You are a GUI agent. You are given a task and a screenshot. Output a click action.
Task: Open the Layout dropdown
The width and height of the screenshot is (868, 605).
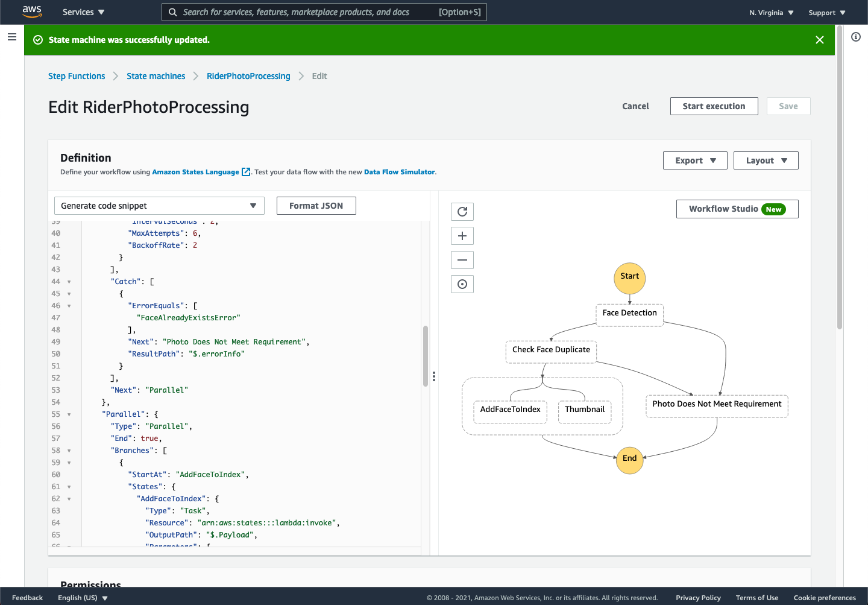coord(766,160)
